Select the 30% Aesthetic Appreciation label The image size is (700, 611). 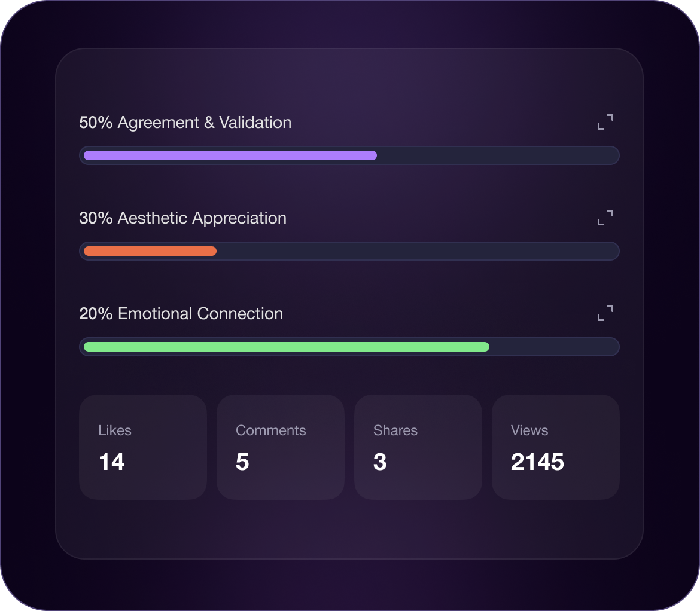[x=182, y=218]
